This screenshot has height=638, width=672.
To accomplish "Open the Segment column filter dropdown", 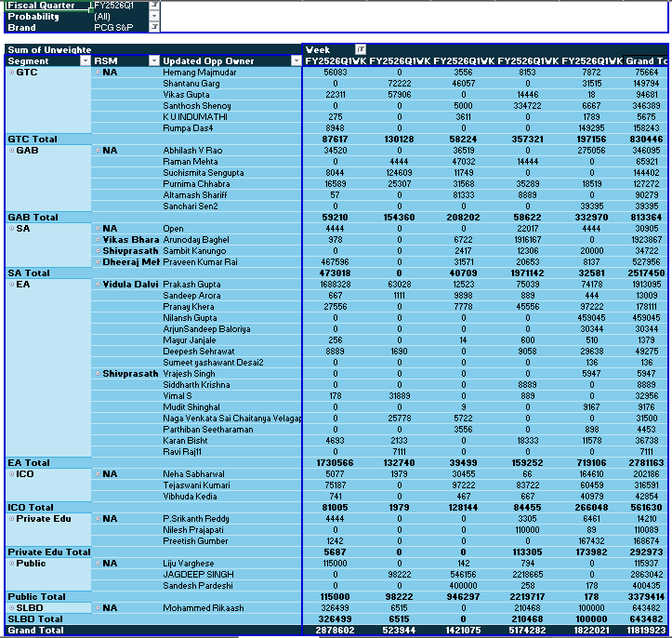I will click(x=86, y=60).
